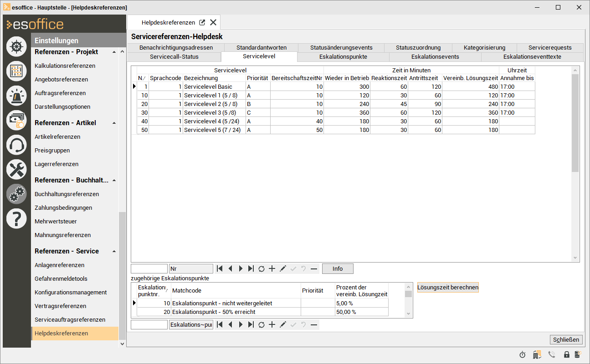This screenshot has width=590, height=364.
Task: Open the wrench and screwdriver tools icon
Action: pyautogui.click(x=16, y=170)
